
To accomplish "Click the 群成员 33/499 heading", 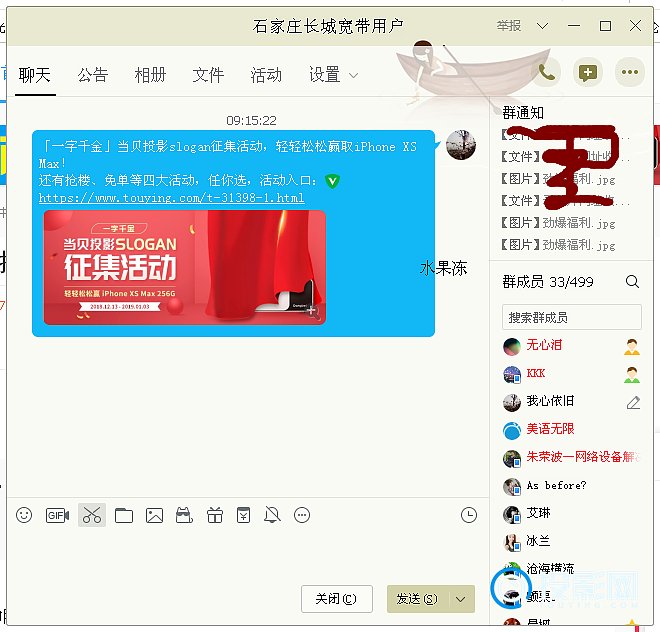I will click(x=548, y=282).
